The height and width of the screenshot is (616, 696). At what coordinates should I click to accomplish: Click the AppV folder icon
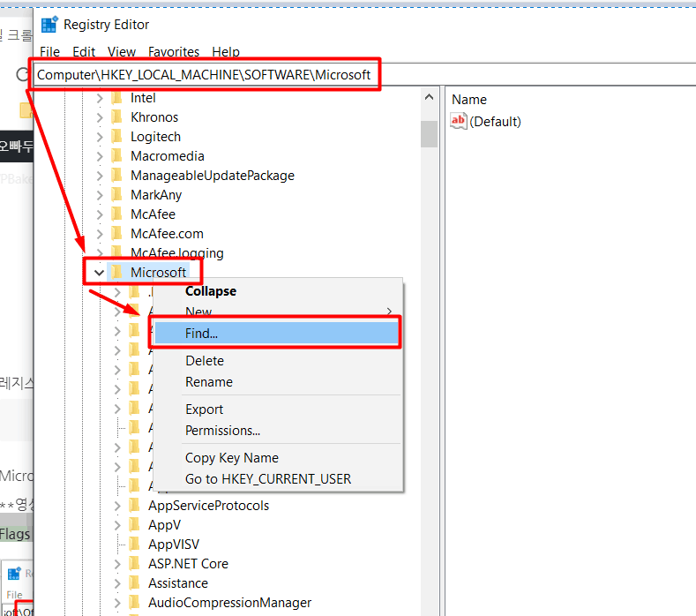(x=134, y=525)
